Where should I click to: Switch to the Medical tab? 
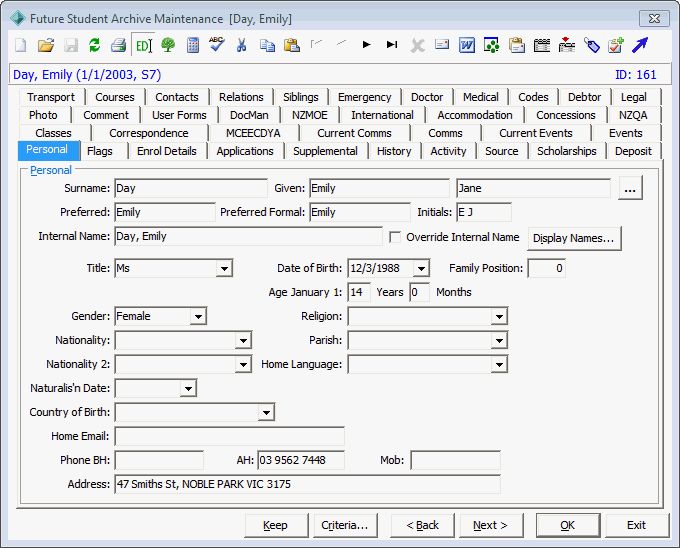pos(481,97)
